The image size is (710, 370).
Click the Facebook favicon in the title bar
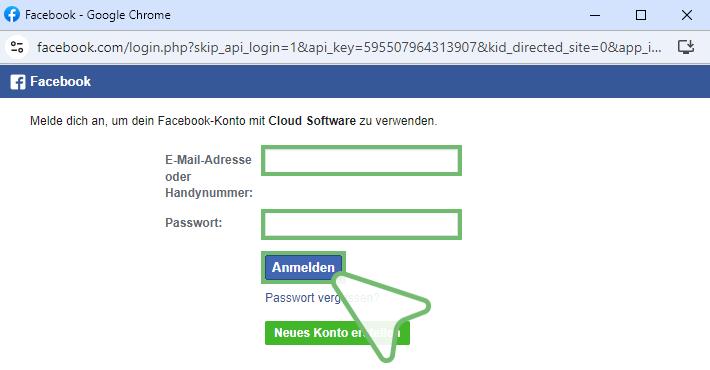(12, 14)
